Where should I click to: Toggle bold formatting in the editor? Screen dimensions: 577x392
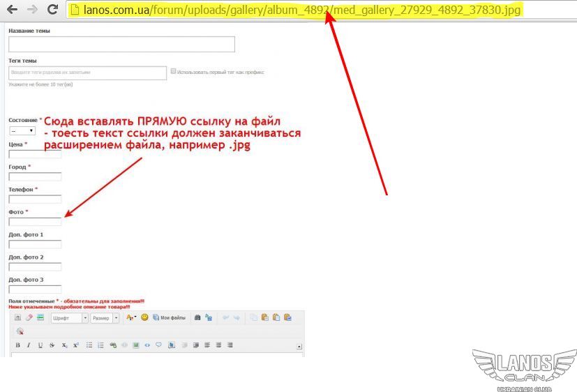(x=18, y=345)
